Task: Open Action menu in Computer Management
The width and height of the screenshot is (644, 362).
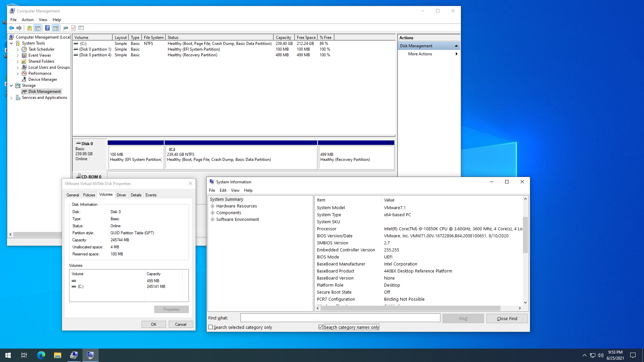Action: tap(28, 20)
